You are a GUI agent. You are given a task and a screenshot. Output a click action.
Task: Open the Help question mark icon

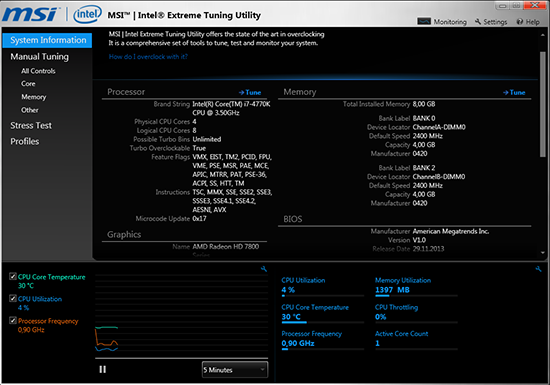[x=519, y=22]
